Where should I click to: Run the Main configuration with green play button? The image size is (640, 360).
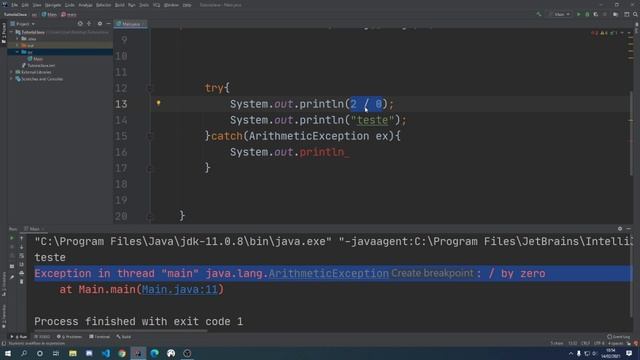(x=578, y=14)
